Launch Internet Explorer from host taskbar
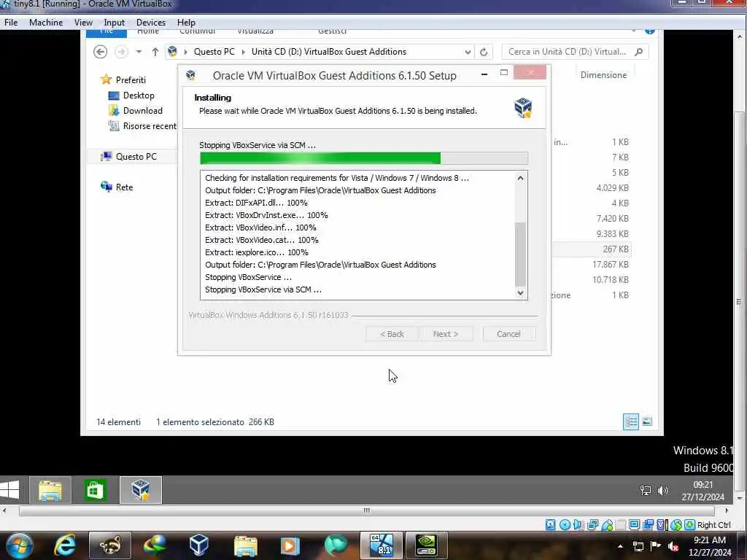This screenshot has width=747, height=560. pyautogui.click(x=65, y=545)
